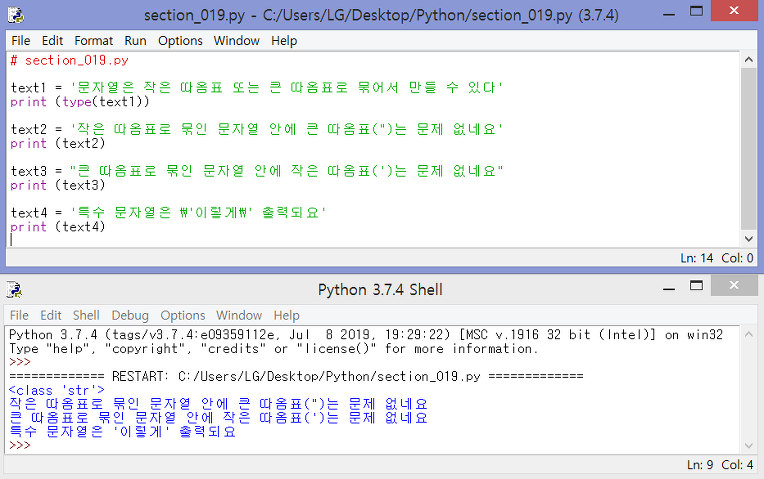The image size is (764, 479).
Task: Open the Window menu in the Python Shell
Action: click(239, 315)
